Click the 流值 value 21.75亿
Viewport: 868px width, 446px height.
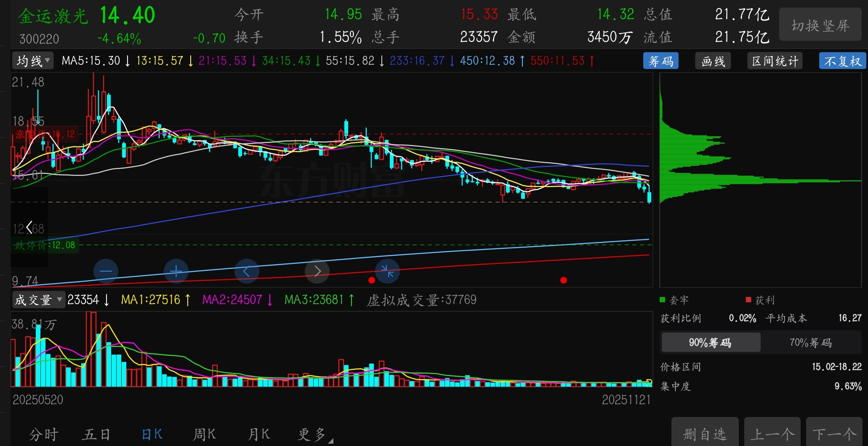click(742, 37)
